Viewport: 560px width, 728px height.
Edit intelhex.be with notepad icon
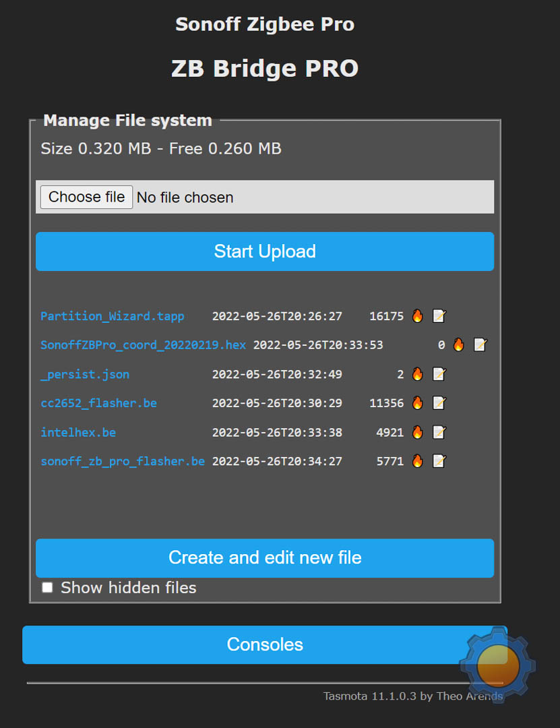(x=439, y=432)
